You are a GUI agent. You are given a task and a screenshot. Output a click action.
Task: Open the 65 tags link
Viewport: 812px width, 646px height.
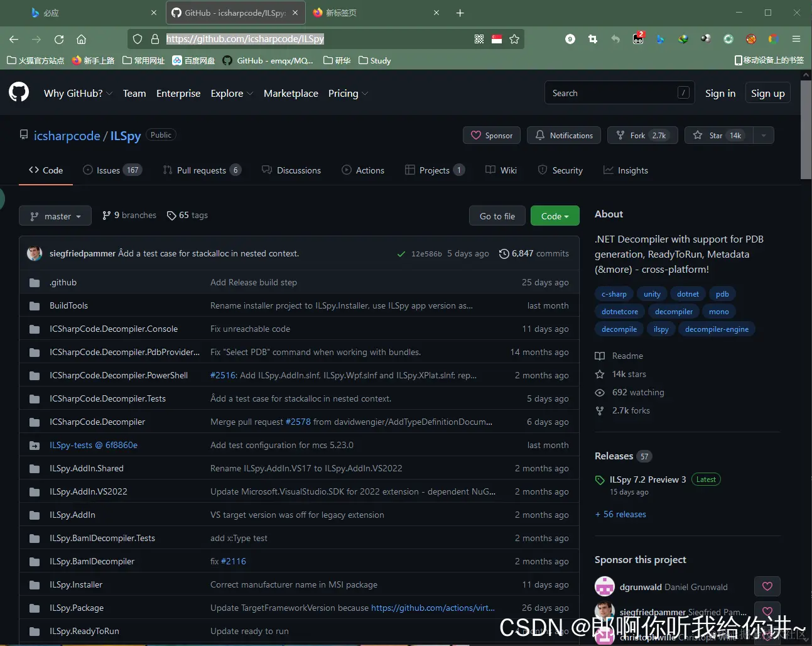pos(187,216)
